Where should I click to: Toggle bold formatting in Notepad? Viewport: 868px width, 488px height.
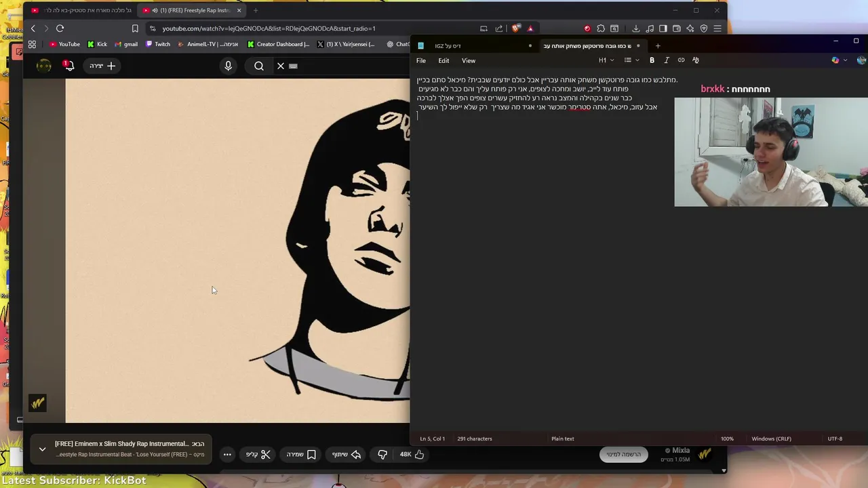click(652, 60)
